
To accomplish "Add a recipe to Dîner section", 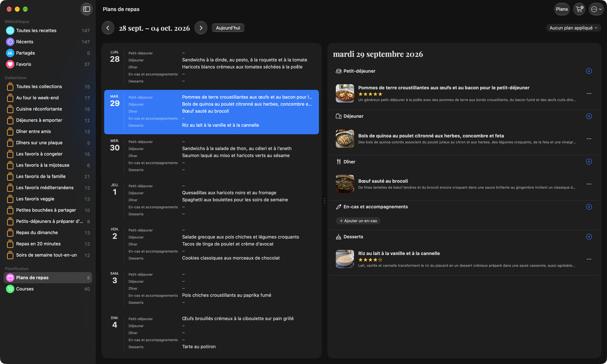I will click(589, 162).
